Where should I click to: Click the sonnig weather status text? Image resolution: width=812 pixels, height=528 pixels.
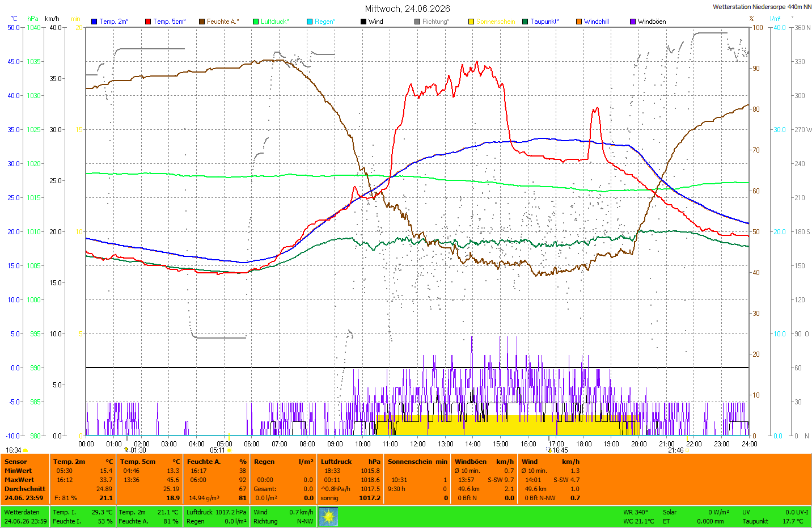pos(329,498)
